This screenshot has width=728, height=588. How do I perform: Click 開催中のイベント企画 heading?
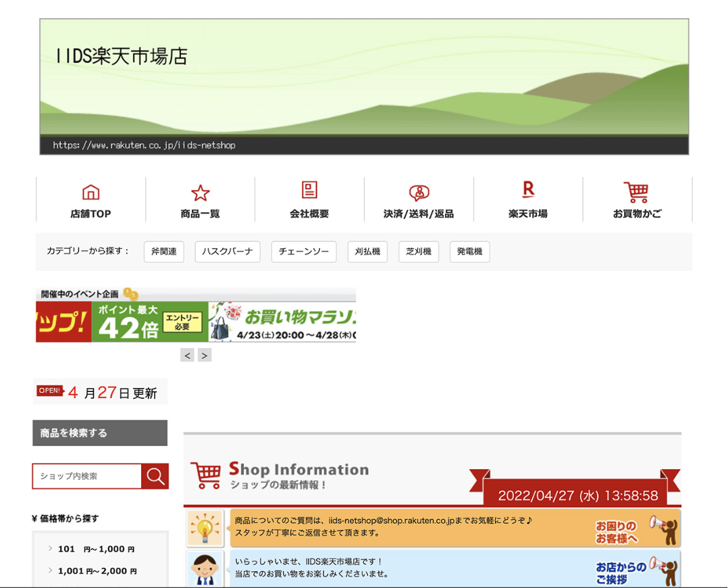(x=80, y=294)
